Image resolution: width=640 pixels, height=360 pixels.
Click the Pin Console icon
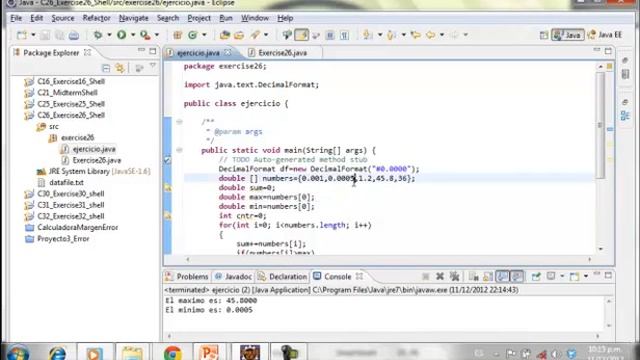click(x=536, y=277)
